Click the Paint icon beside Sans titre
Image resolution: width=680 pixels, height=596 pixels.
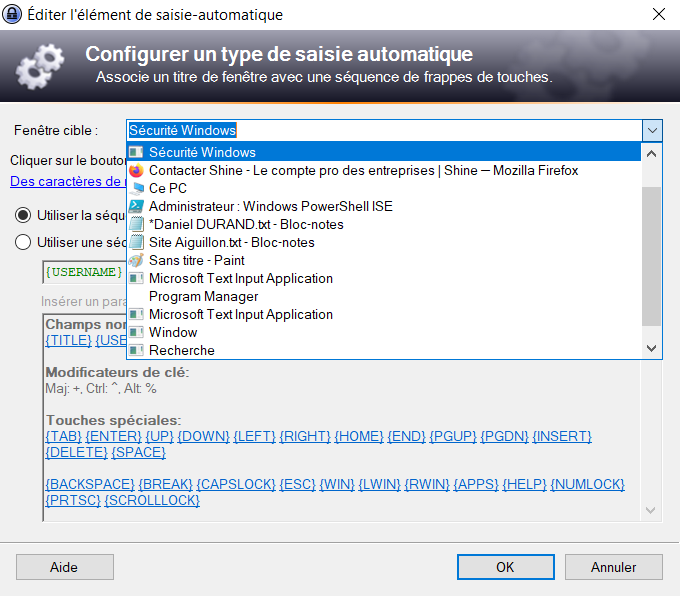(x=137, y=260)
